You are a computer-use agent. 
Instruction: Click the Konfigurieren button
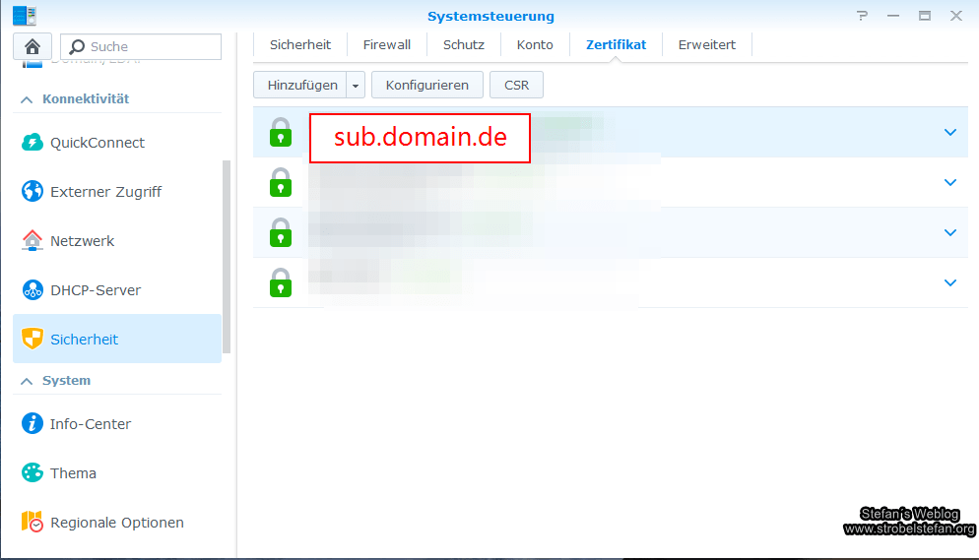pos(427,85)
